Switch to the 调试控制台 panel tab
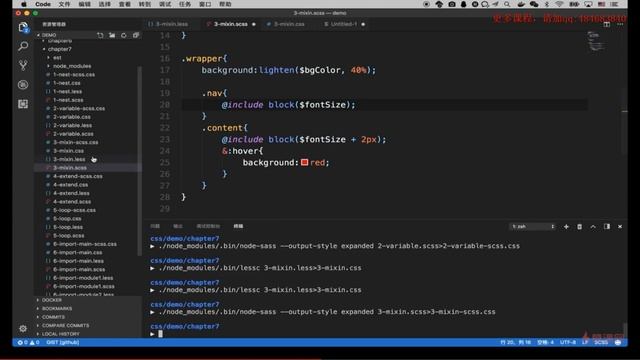The image size is (640, 360). (x=208, y=226)
